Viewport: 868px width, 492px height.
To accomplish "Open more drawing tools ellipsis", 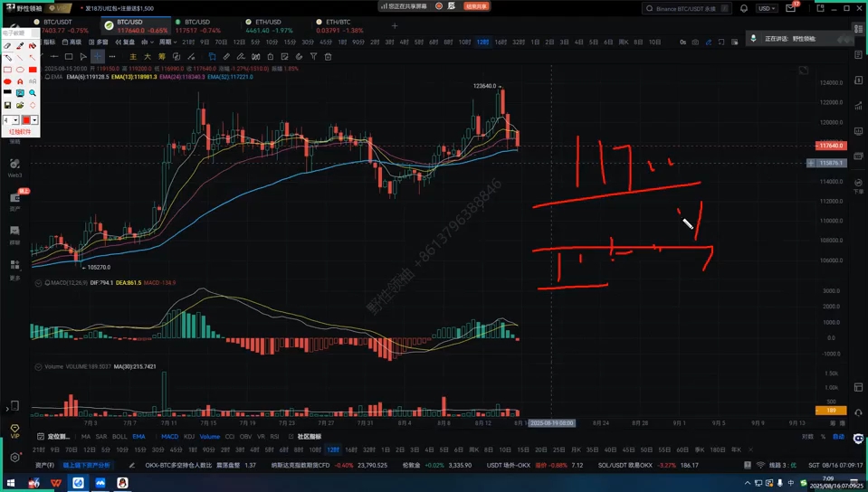I will tap(112, 56).
